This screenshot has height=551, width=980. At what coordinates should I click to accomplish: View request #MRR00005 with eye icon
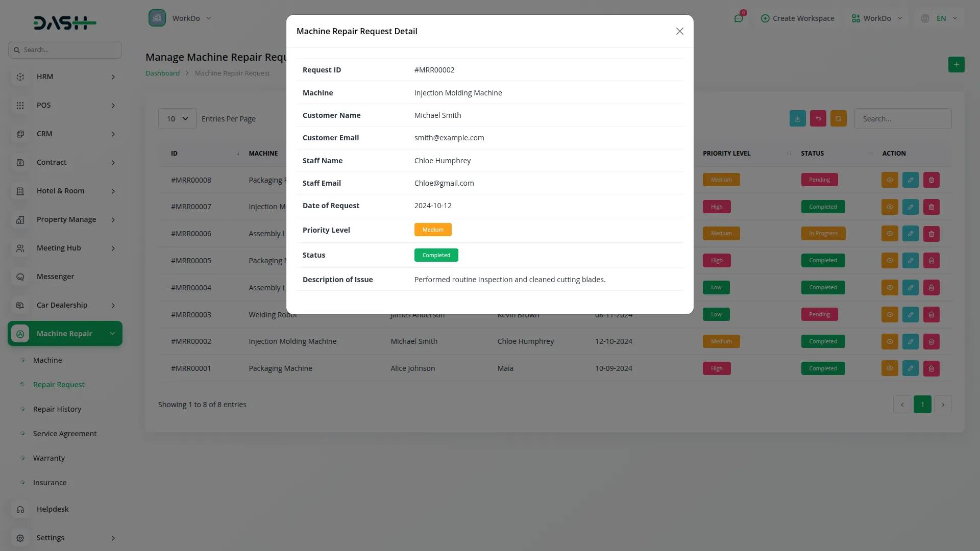tap(889, 261)
